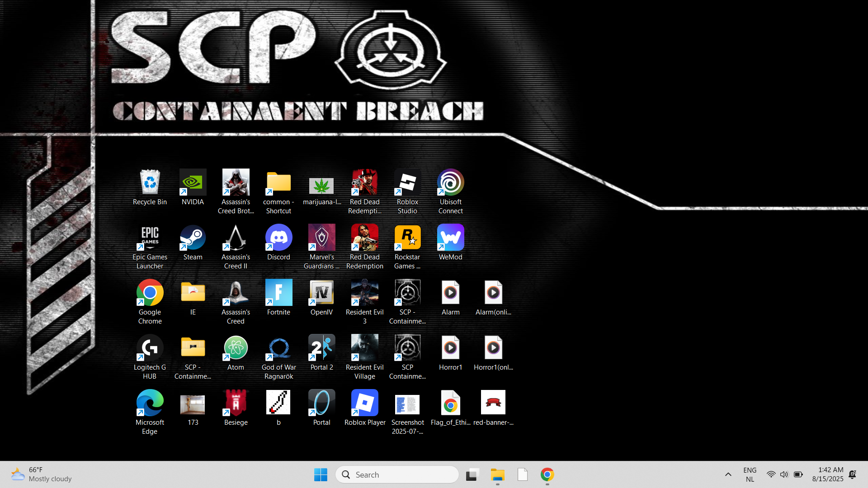Select Red Dead Redemption 2 shortcut

(x=364, y=192)
